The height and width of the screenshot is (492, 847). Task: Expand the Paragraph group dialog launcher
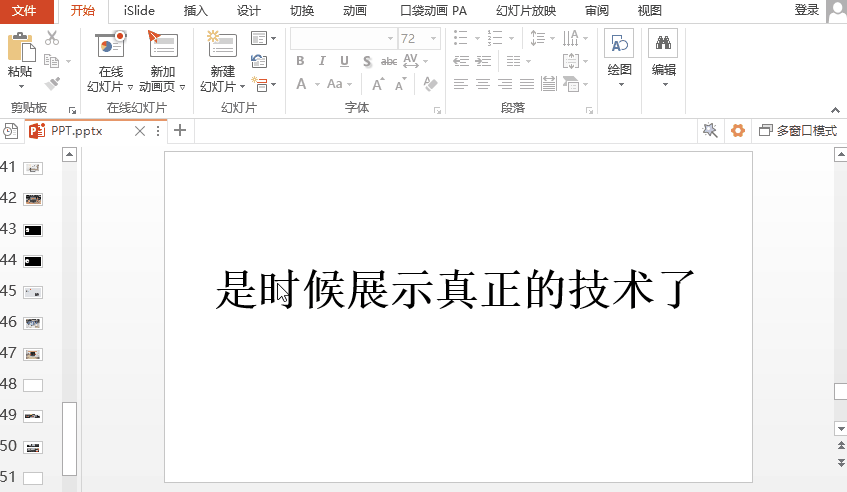point(589,110)
